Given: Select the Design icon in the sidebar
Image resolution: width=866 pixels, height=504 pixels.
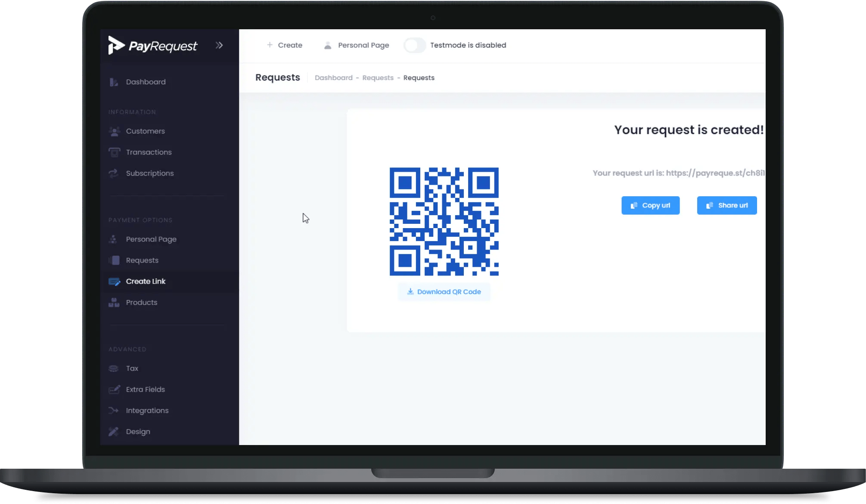Looking at the screenshot, I should pos(113,431).
